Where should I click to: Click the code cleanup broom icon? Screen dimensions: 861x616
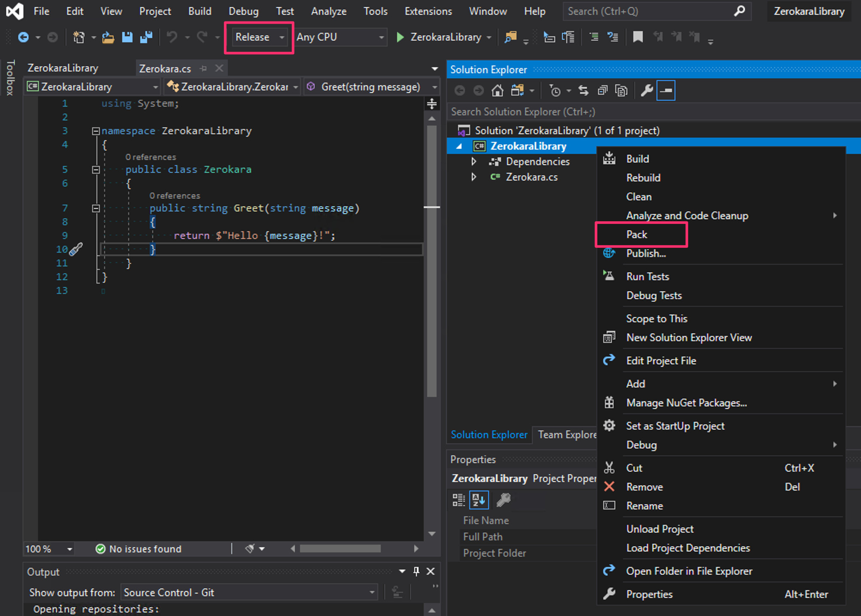pos(250,549)
